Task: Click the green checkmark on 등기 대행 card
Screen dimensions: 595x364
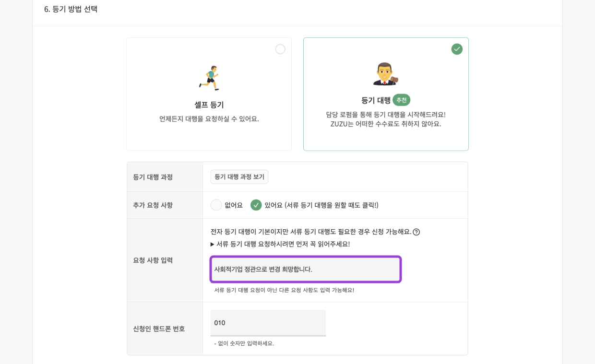Action: pyautogui.click(x=457, y=49)
